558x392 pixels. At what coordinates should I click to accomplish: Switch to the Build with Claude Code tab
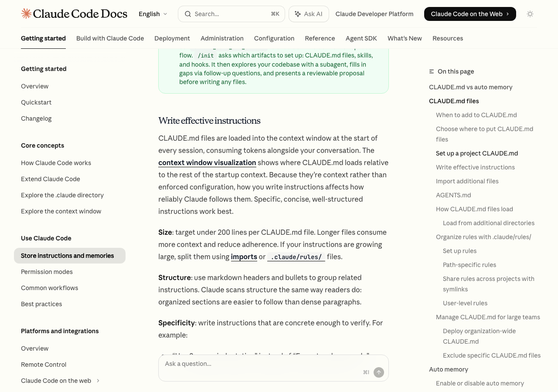[x=110, y=38]
